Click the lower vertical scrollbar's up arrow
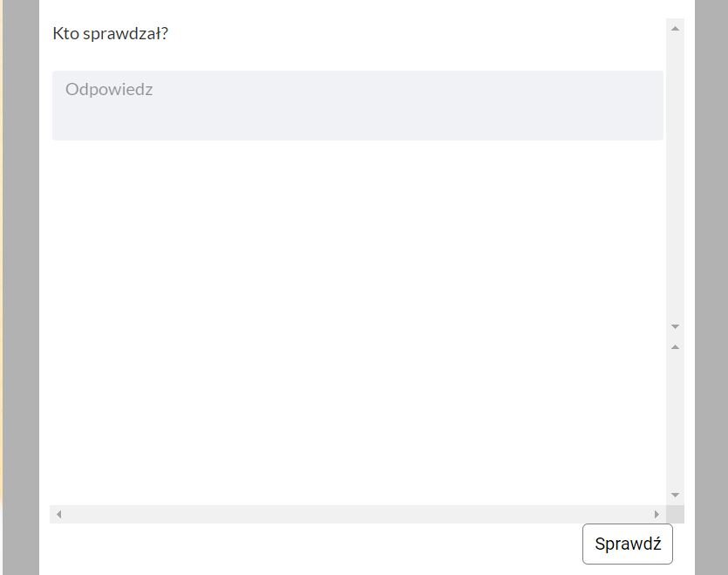 675,347
